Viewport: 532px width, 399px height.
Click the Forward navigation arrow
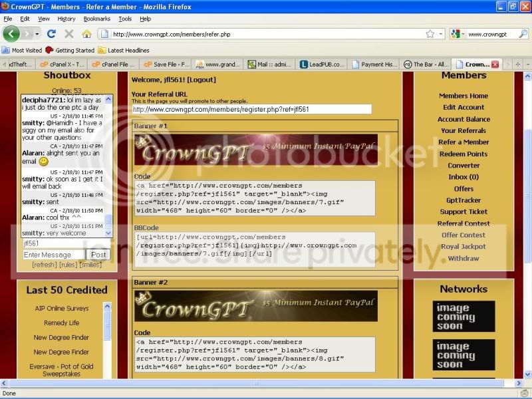click(x=27, y=34)
